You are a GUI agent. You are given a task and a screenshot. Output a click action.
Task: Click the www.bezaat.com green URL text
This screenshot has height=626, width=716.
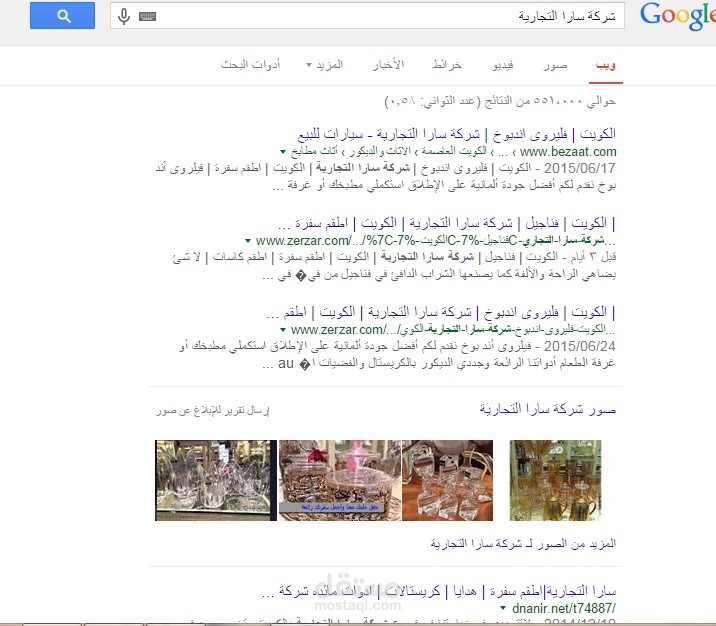pos(568,152)
